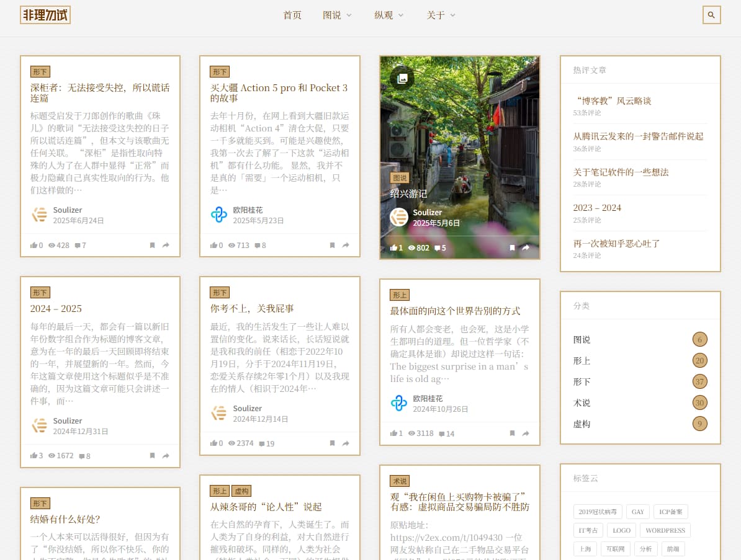
Task: Click 欧阳桂花's avatar on 最体面 article
Action: click(399, 404)
